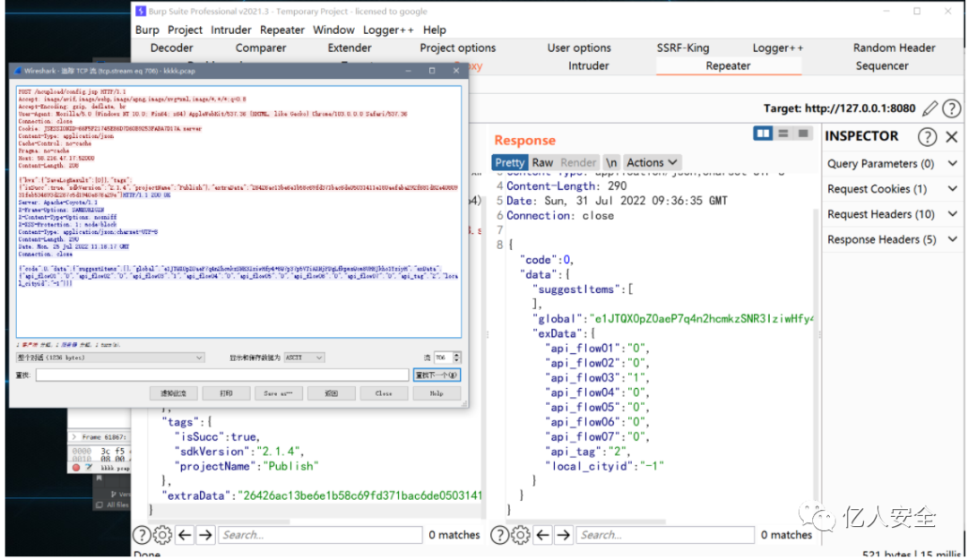Viewport: 968px width, 560px height.
Task: Click the "projectName" key in the request
Action: coord(216,466)
